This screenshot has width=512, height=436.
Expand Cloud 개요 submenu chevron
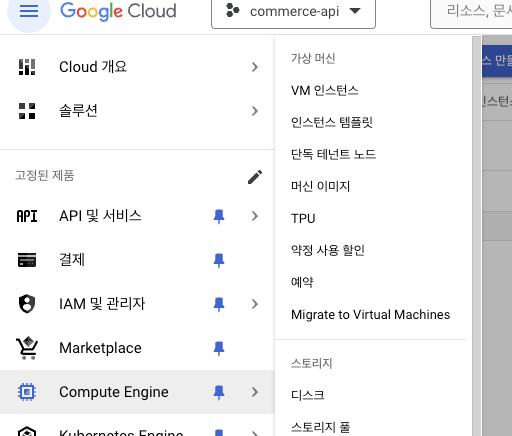click(x=255, y=67)
